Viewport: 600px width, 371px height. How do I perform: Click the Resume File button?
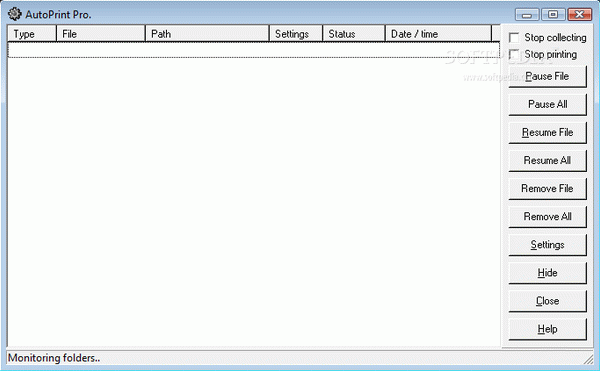pyautogui.click(x=547, y=133)
